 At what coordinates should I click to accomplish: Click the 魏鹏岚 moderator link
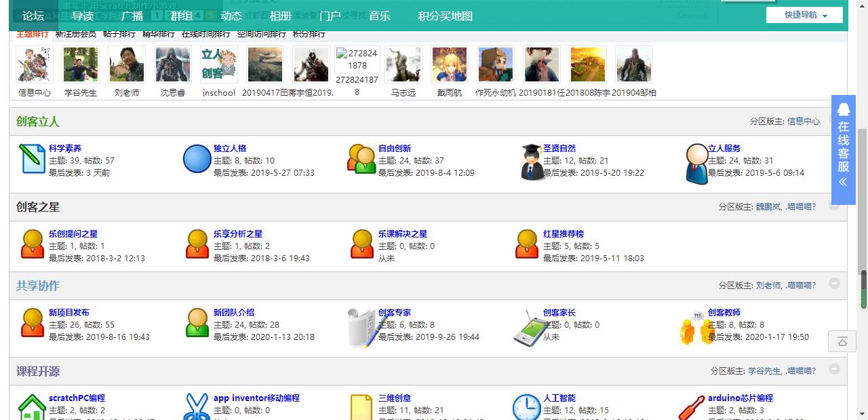pyautogui.click(x=768, y=207)
